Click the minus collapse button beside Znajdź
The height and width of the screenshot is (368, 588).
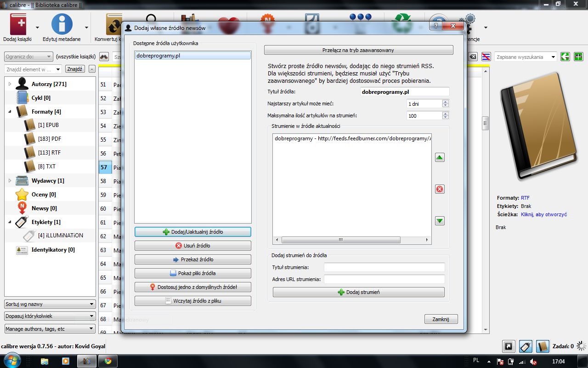(92, 69)
